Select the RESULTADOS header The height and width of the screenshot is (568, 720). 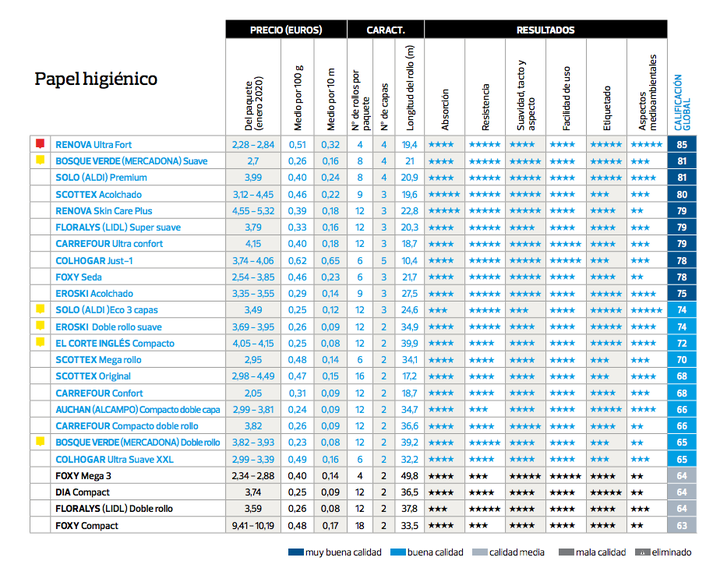(546, 29)
